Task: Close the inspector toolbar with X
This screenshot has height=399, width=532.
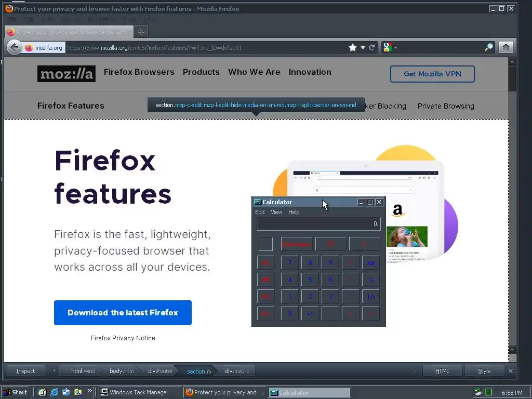Action: coord(511,371)
